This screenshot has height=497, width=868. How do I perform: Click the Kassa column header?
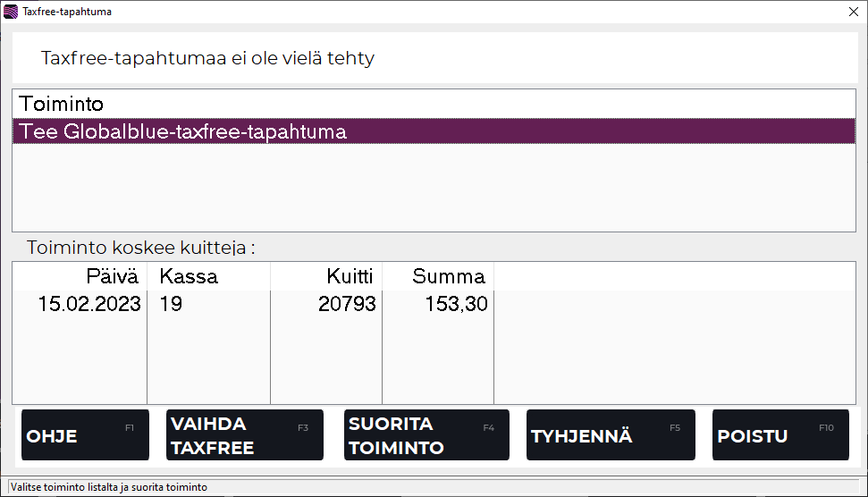[x=188, y=276]
